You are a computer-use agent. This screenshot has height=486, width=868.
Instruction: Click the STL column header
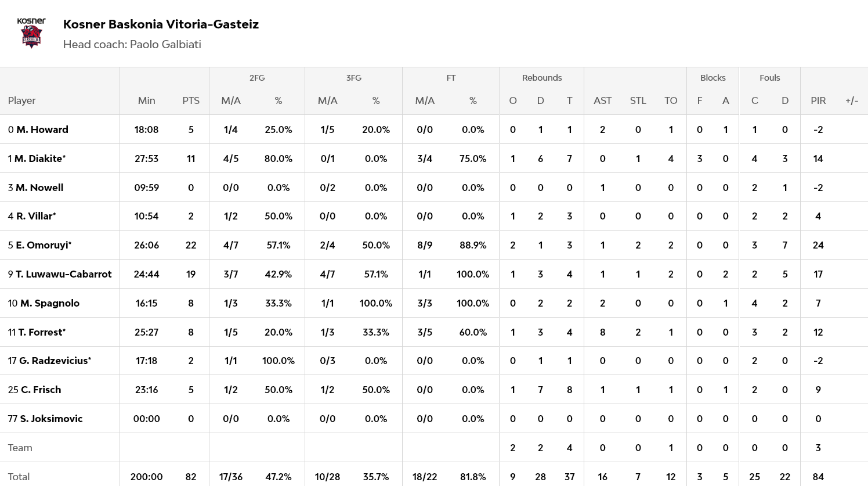[x=638, y=100]
